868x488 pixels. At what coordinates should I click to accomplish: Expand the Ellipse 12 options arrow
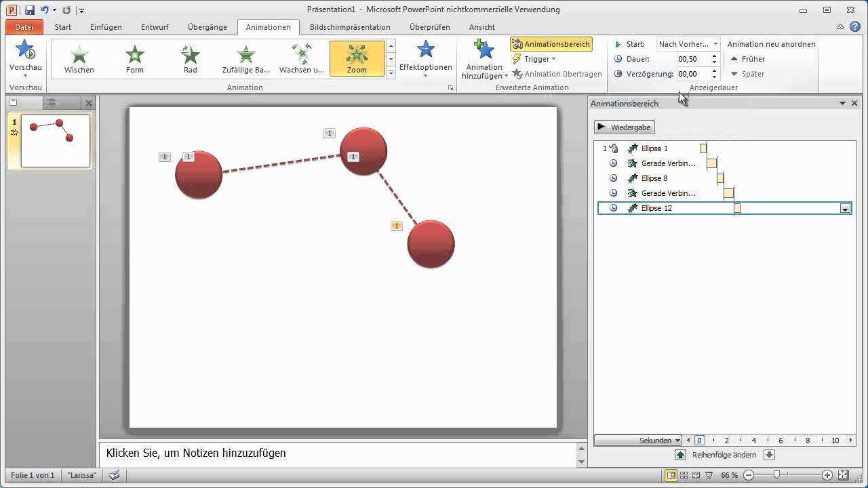[x=845, y=209]
